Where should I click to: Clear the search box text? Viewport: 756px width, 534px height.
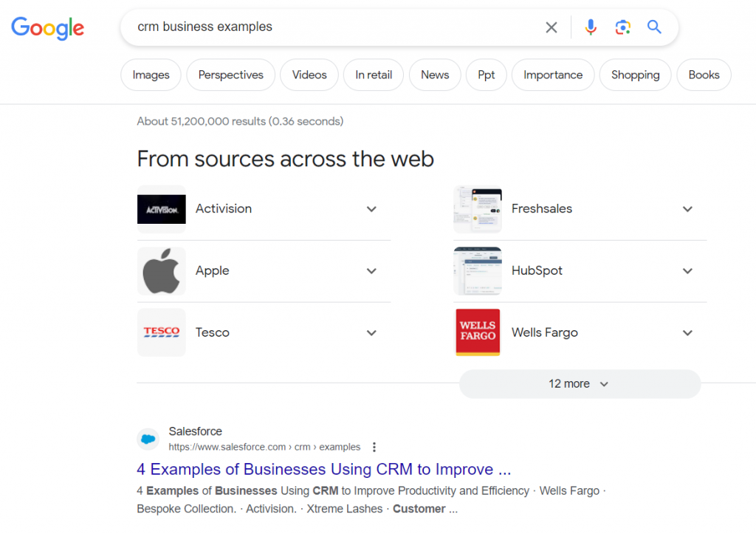click(551, 27)
